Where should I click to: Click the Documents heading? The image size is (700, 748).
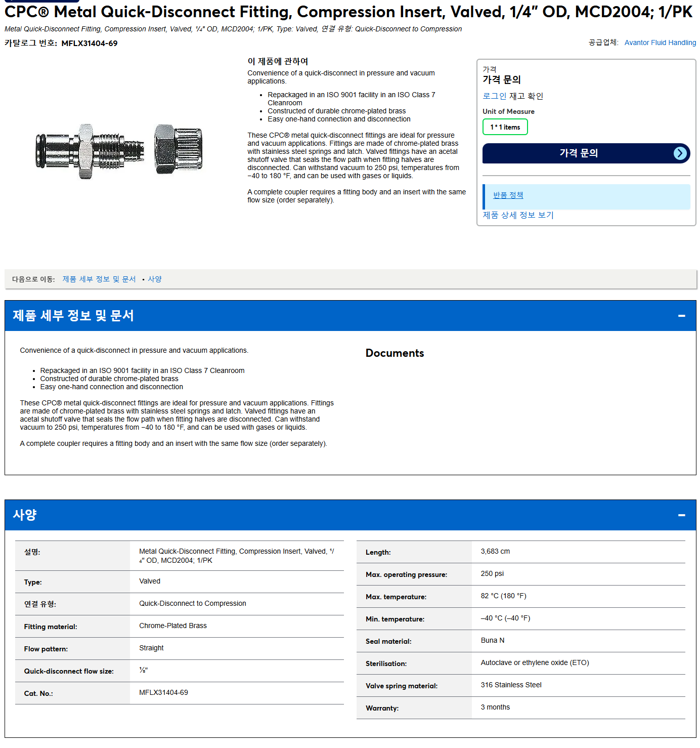pyautogui.click(x=395, y=353)
